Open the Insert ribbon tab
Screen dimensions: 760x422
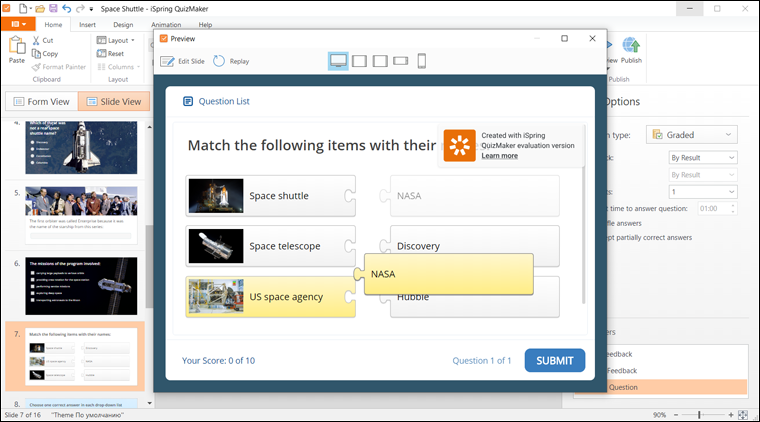click(x=87, y=25)
